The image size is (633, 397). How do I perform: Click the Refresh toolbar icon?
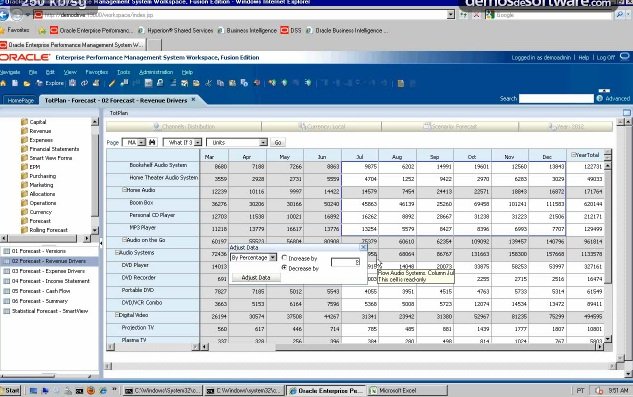tap(84, 83)
